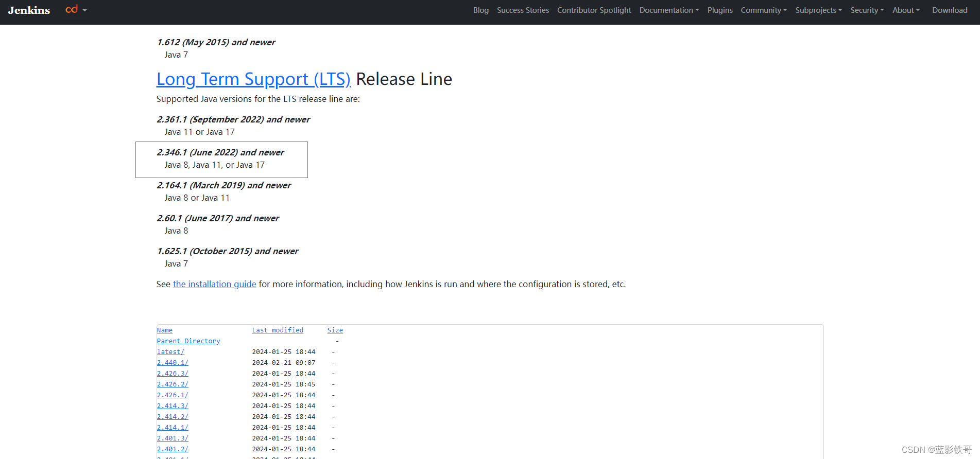The width and height of the screenshot is (980, 459).
Task: Select the 'Java 8 or Java 11' text
Action: (x=197, y=198)
